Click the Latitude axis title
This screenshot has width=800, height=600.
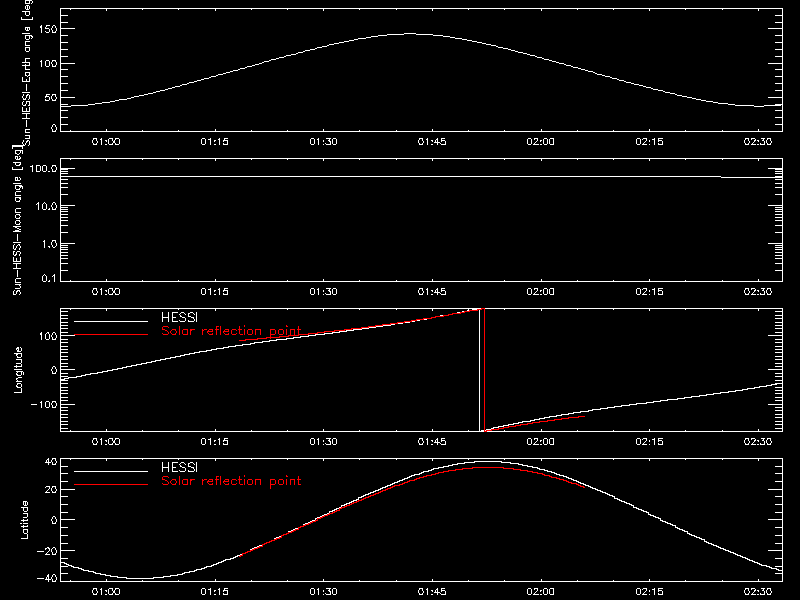pyautogui.click(x=24, y=520)
